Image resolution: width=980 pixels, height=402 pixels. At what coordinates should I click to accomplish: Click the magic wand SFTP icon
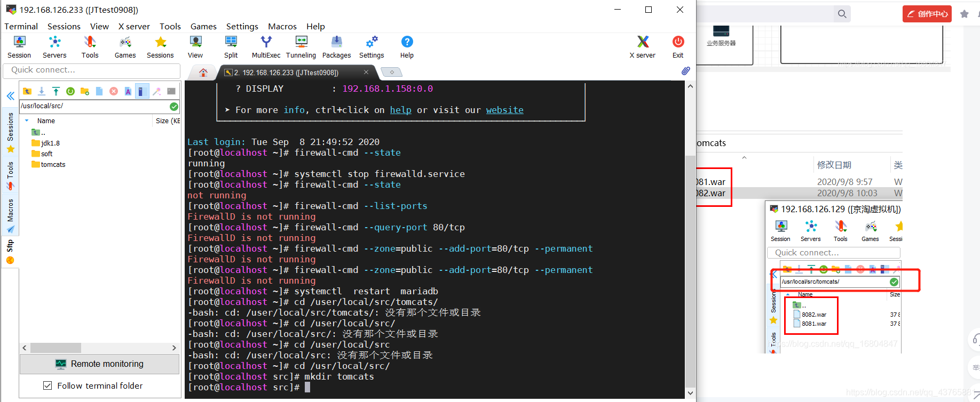[x=156, y=91]
